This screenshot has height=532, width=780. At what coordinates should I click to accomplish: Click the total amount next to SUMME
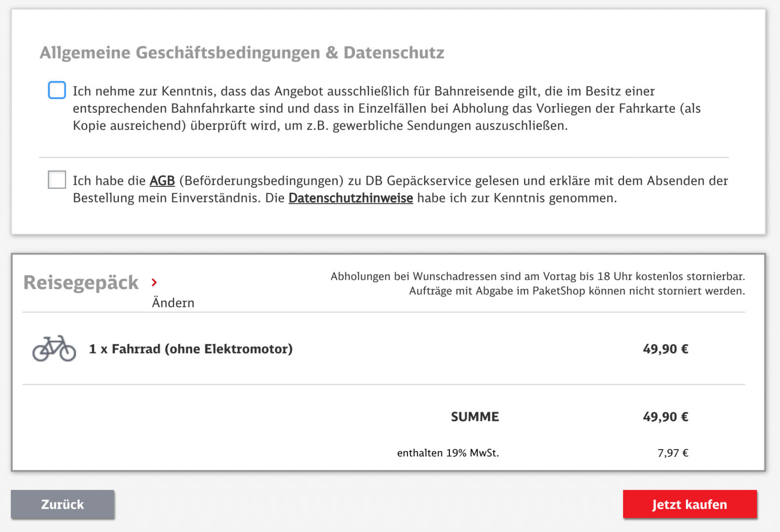pos(665,417)
